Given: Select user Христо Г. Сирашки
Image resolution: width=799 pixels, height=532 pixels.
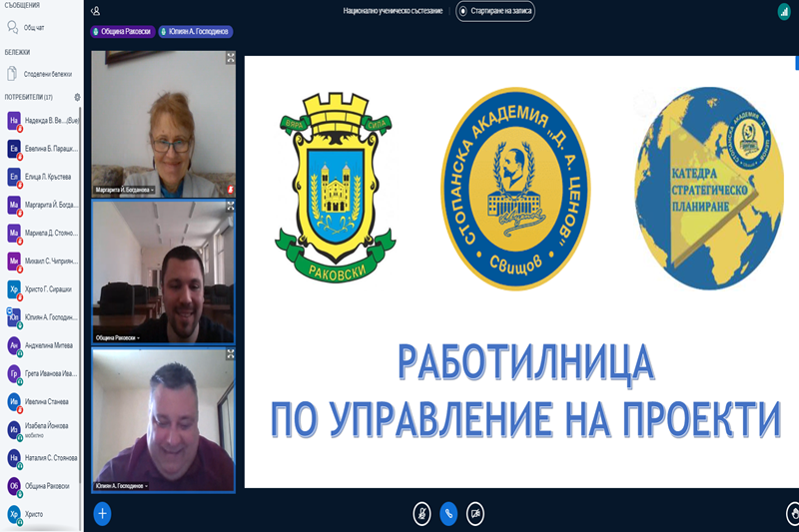Looking at the screenshot, I should point(42,289).
